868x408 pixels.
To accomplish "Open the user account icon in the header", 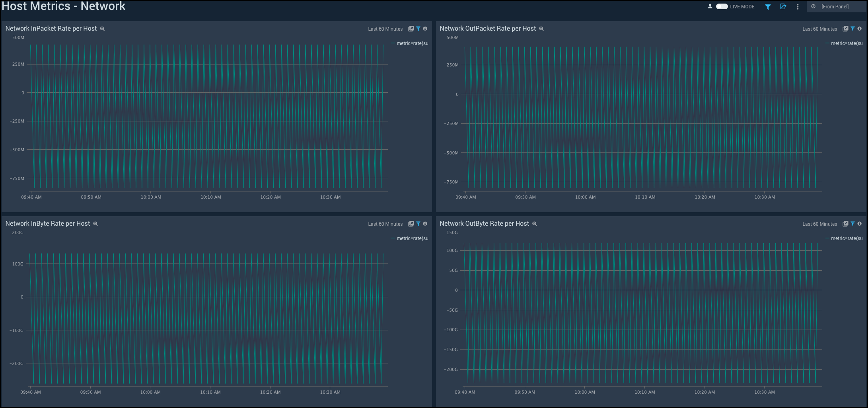I will coord(710,6).
